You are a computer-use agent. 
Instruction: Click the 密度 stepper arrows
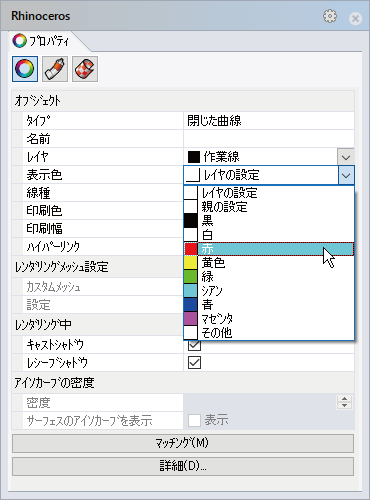345,402
